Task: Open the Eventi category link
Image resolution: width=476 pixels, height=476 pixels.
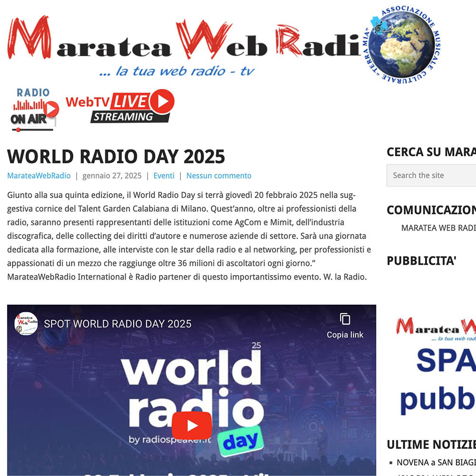Action: 164,176
